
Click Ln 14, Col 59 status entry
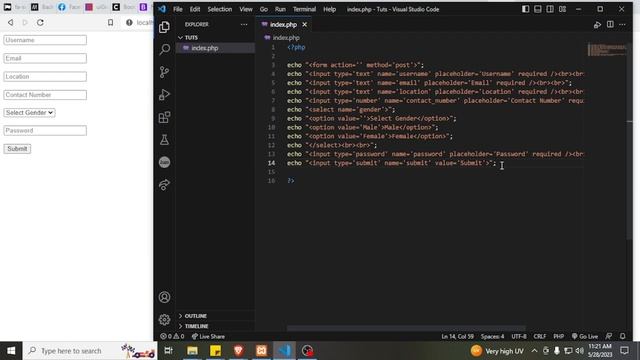point(458,336)
